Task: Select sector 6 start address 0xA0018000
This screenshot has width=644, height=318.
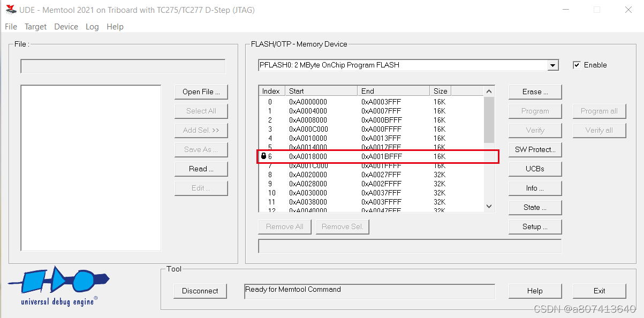Action: coord(308,156)
